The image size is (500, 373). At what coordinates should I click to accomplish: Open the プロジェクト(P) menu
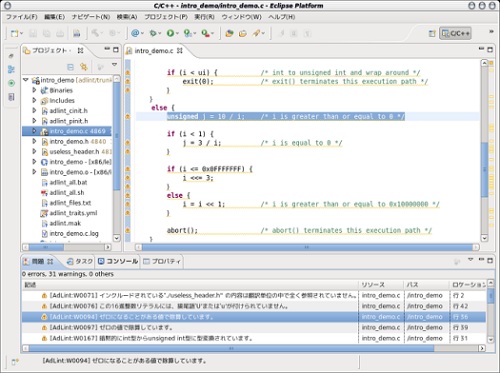coord(166,17)
